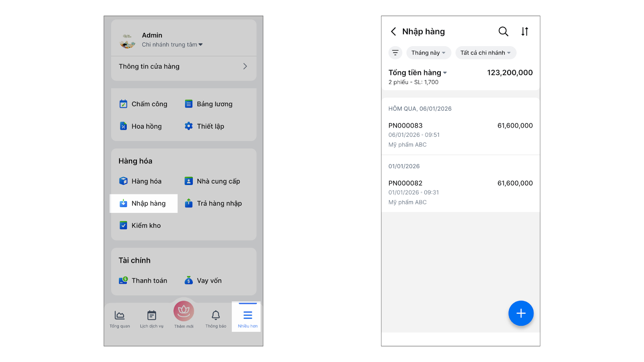Viewport: 644px width, 362px height.
Task: Open Tổng tiền hàng dropdown
Action: pyautogui.click(x=417, y=73)
